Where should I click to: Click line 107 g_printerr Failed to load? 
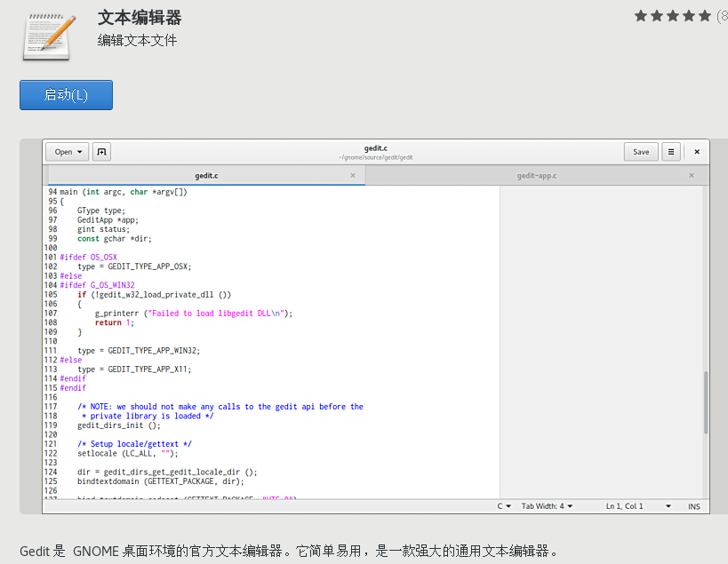[x=194, y=314]
